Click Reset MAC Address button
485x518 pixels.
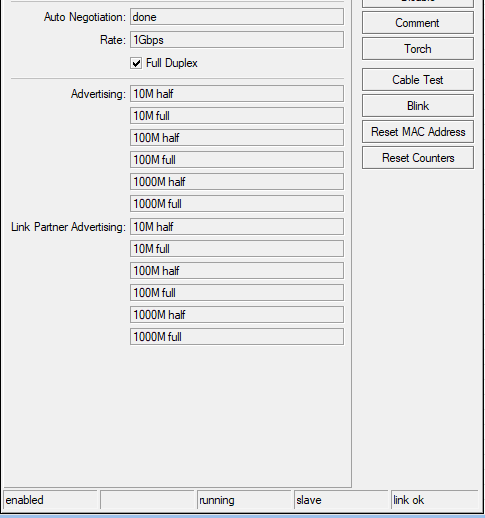(x=418, y=132)
